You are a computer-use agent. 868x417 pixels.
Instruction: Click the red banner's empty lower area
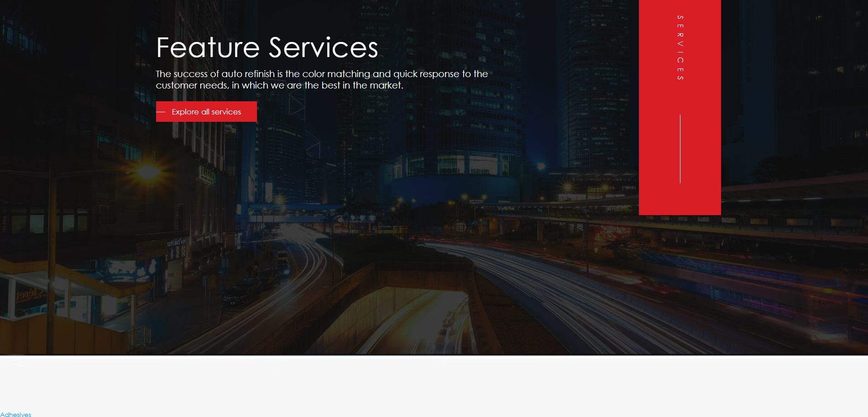tap(680, 199)
